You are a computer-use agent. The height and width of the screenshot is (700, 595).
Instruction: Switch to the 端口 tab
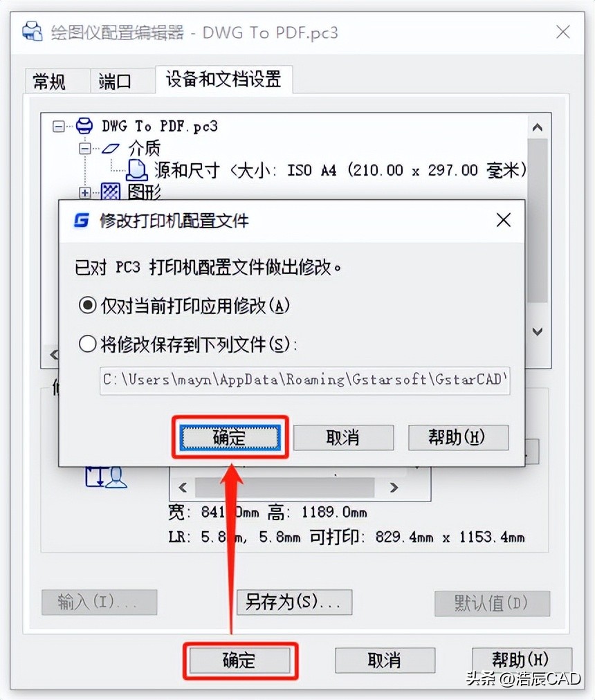[x=115, y=82]
